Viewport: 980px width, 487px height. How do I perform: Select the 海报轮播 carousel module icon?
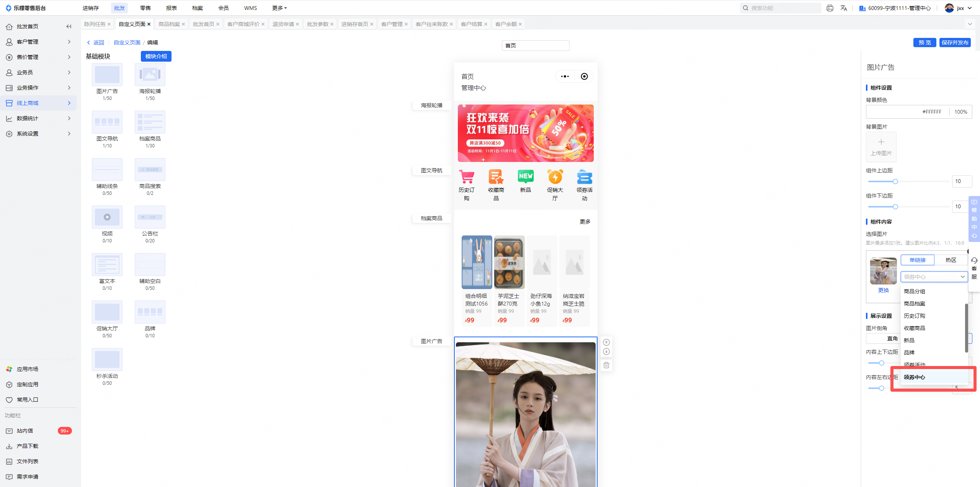click(150, 75)
